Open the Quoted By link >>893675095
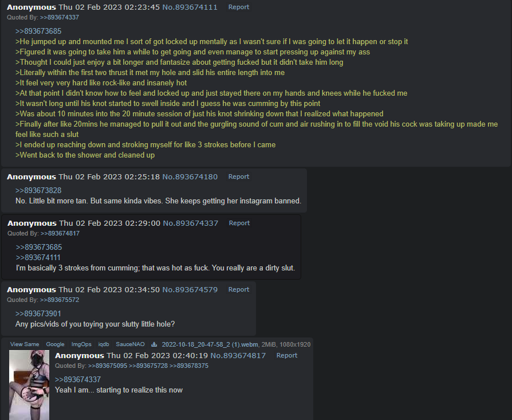Viewport: 512px width, 420px height. point(108,366)
